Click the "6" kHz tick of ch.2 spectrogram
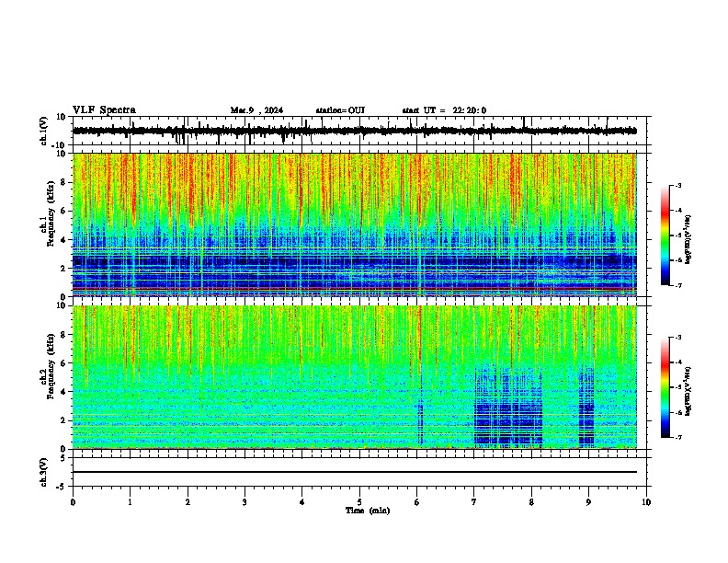Viewport: 728px width, 563px height. [x=63, y=363]
